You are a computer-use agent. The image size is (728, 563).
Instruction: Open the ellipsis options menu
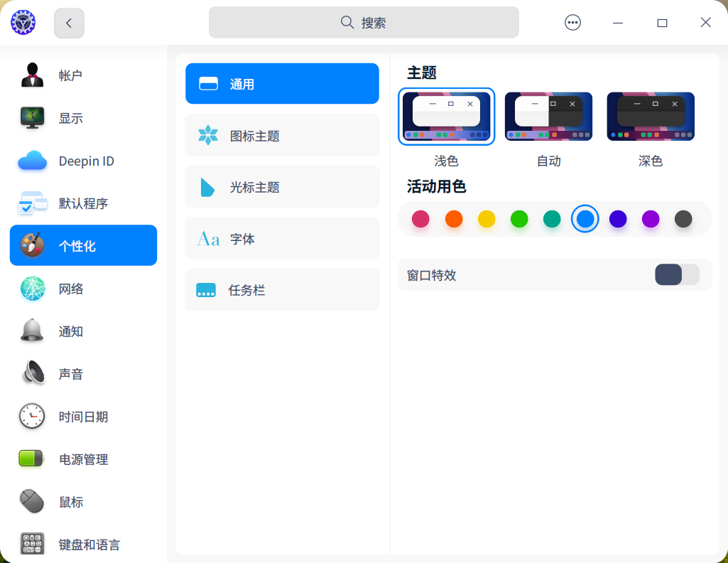click(x=572, y=22)
